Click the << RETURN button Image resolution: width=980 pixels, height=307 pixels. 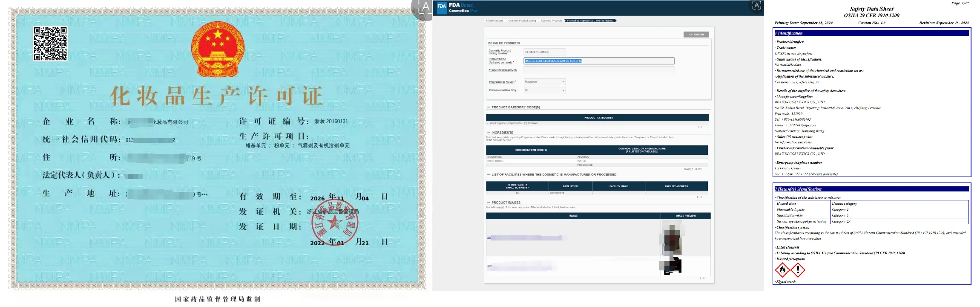coord(696,35)
